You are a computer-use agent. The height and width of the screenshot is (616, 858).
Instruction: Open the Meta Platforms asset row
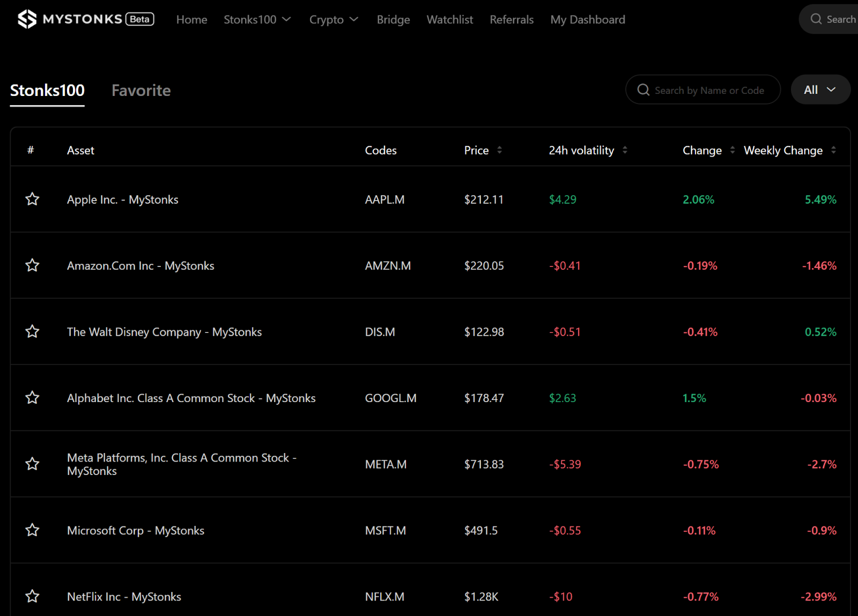[x=181, y=464]
